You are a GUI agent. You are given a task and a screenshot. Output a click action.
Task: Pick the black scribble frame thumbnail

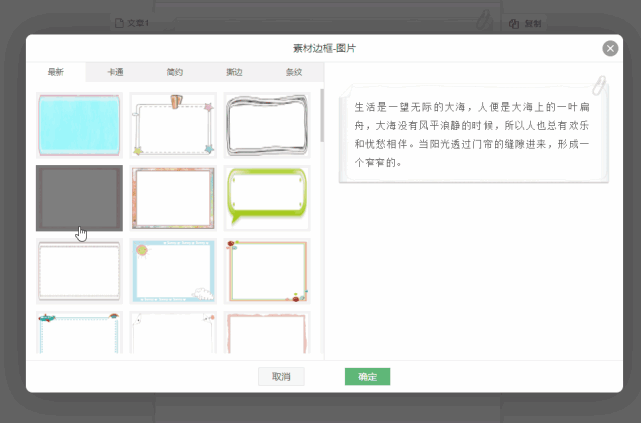click(267, 125)
